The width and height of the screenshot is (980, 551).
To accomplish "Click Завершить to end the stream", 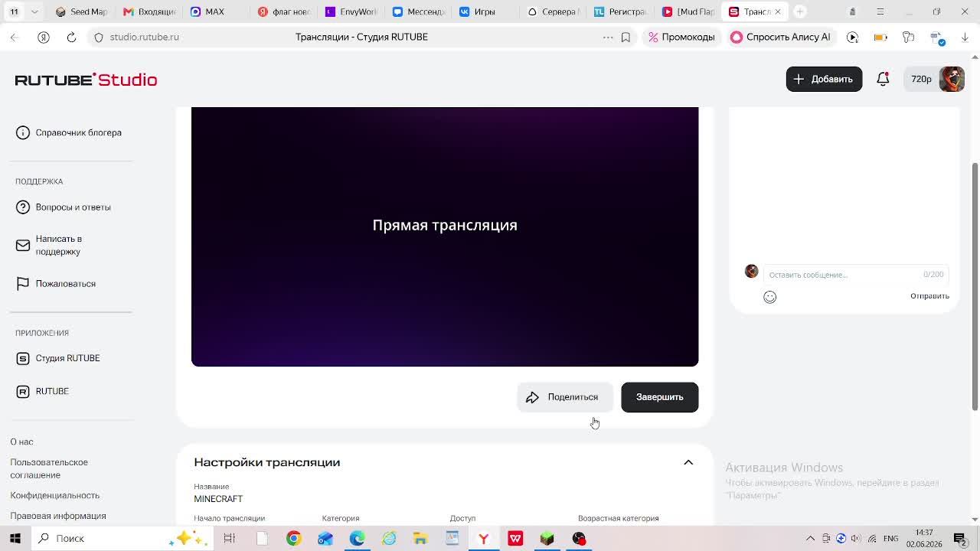I will (659, 397).
